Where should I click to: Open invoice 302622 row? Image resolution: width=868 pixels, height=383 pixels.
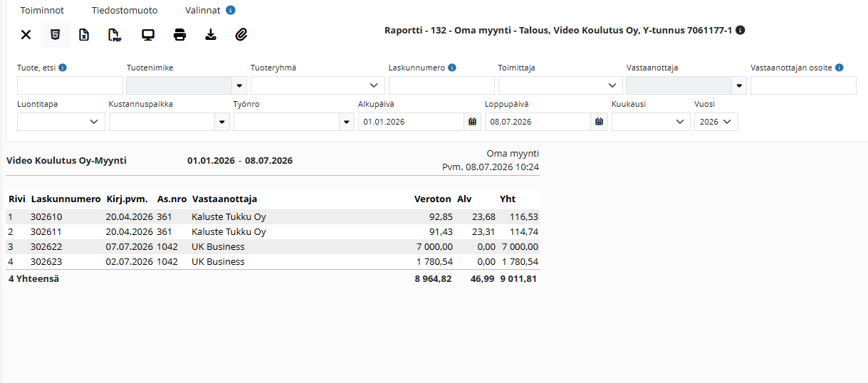coord(273,247)
